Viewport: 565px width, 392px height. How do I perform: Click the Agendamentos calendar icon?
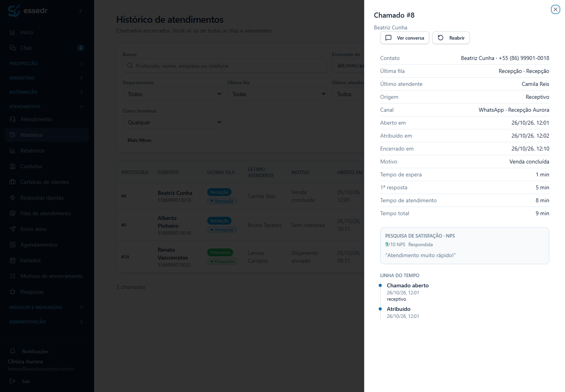13,245
